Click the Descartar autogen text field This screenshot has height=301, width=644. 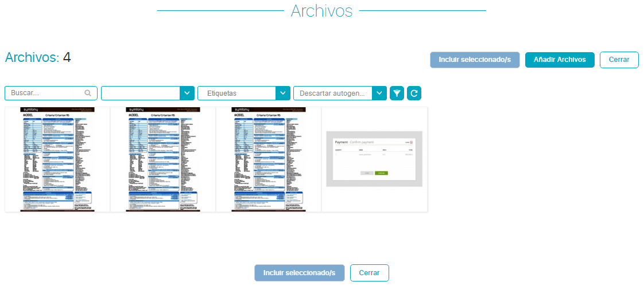[x=332, y=93]
